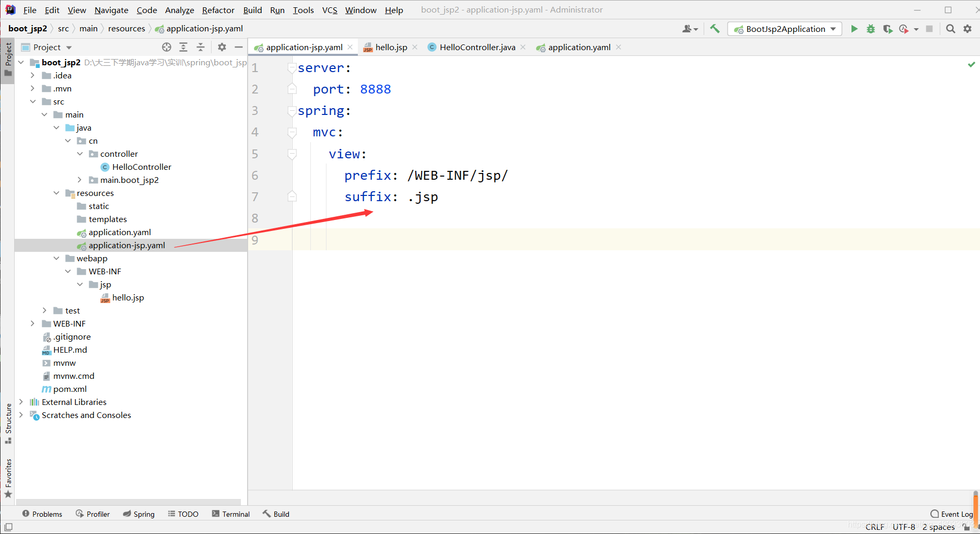Image resolution: width=980 pixels, height=534 pixels.
Task: Switch to the application.yaml tab
Action: pyautogui.click(x=579, y=47)
